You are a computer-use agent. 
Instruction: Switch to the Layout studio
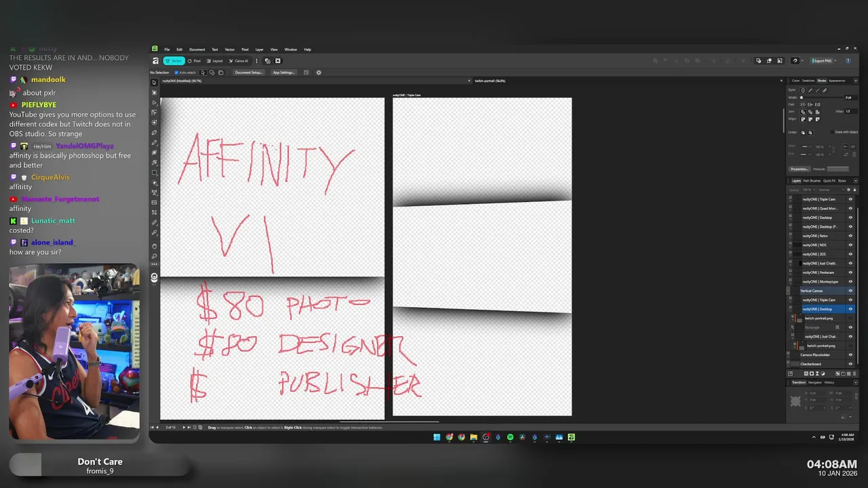214,61
